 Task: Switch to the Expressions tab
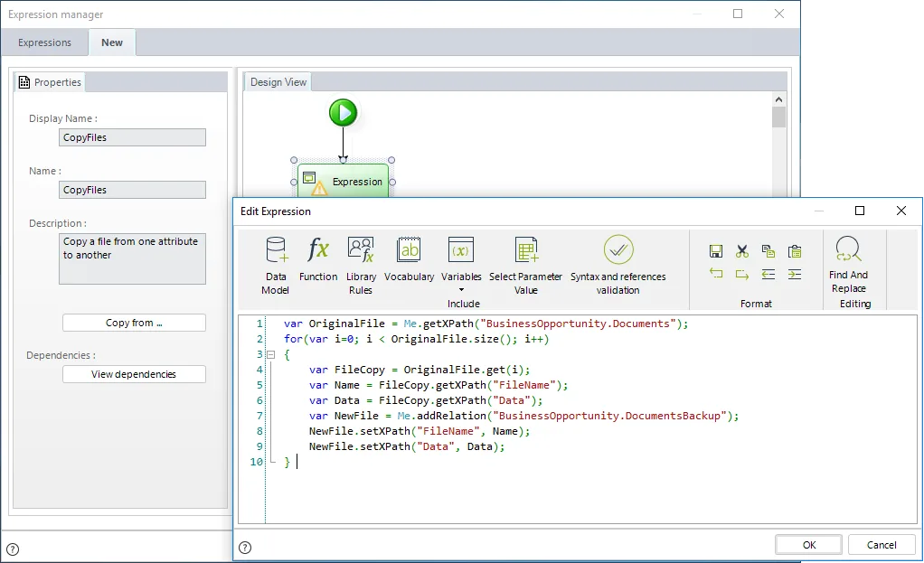click(x=45, y=42)
